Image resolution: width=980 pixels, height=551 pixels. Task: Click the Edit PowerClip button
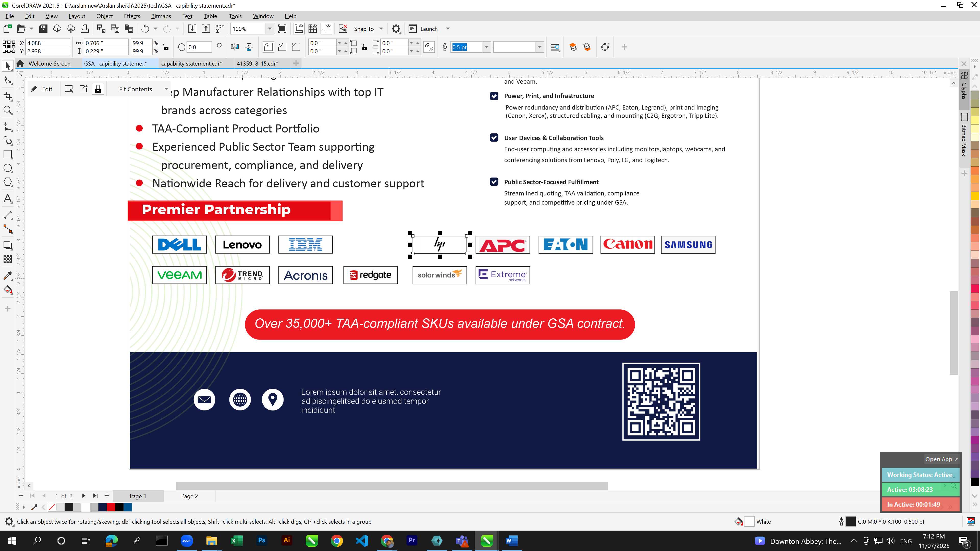point(42,89)
